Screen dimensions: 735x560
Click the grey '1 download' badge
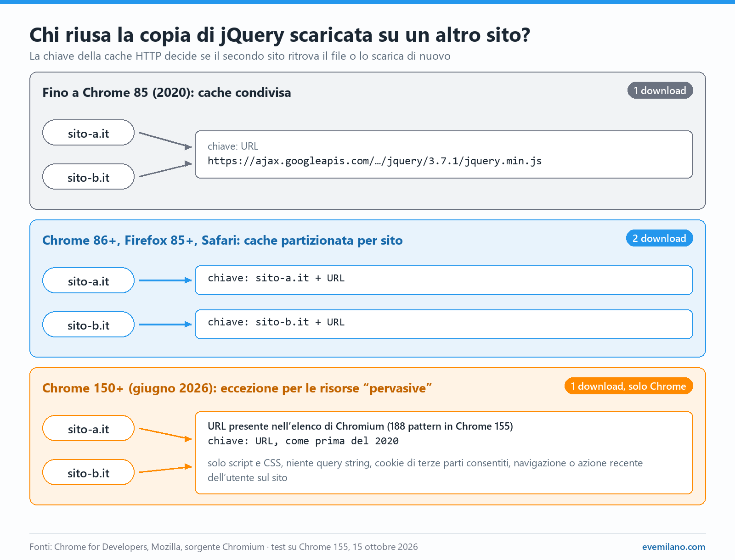[x=660, y=90]
